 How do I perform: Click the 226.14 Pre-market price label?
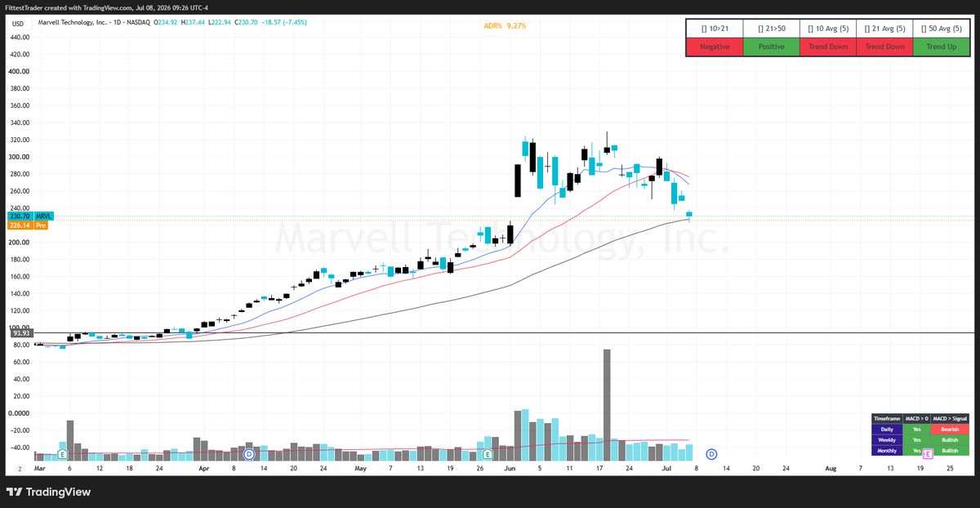[29, 225]
